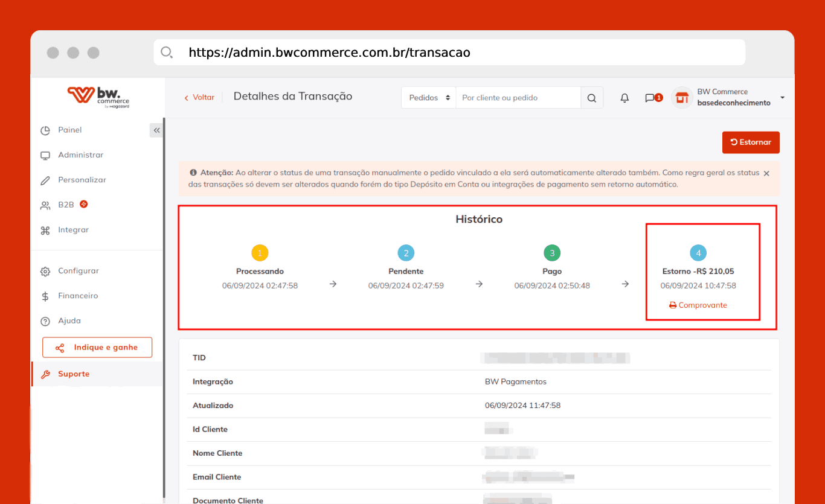Click the 'Histórico' section heading
This screenshot has width=825, height=504.
479,220
